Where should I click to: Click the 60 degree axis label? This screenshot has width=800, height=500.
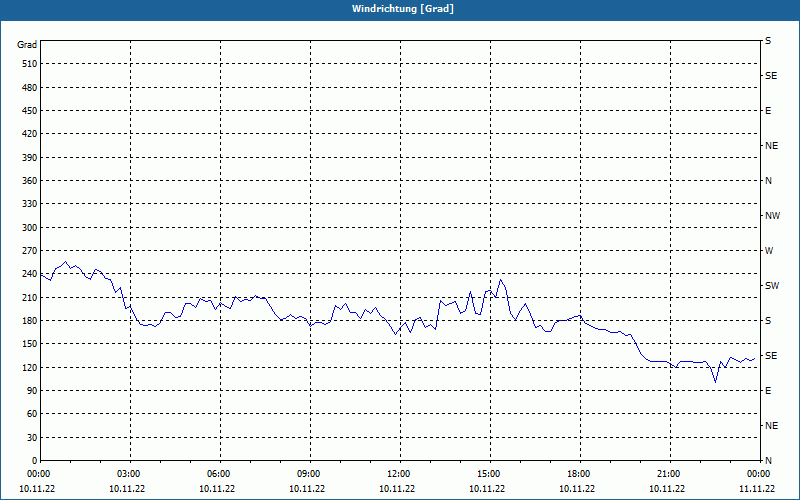(32, 414)
